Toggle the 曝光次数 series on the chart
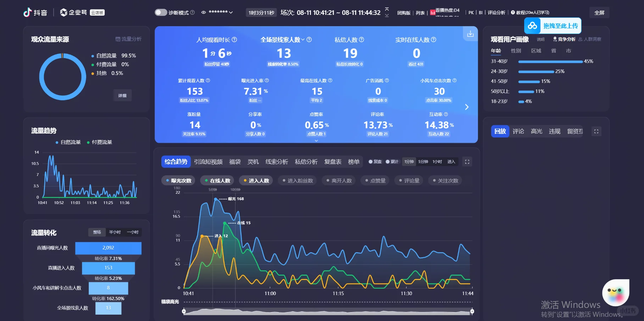644x321 pixels. coord(178,181)
